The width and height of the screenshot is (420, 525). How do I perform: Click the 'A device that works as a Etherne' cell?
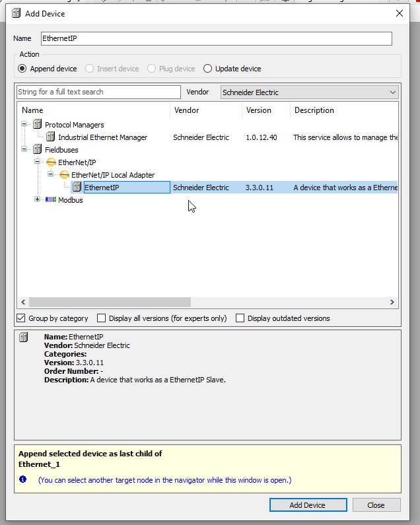(345, 188)
